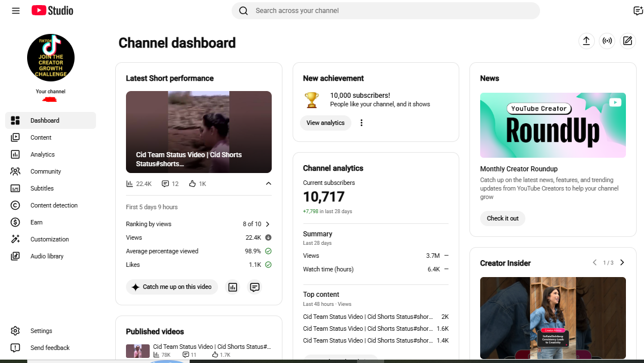Click the View analytics button
Viewport: 644px width, 363px height.
tap(325, 123)
